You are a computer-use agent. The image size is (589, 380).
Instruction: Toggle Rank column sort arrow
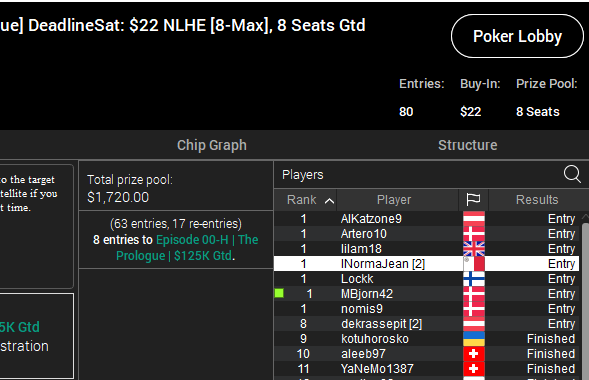(x=329, y=201)
